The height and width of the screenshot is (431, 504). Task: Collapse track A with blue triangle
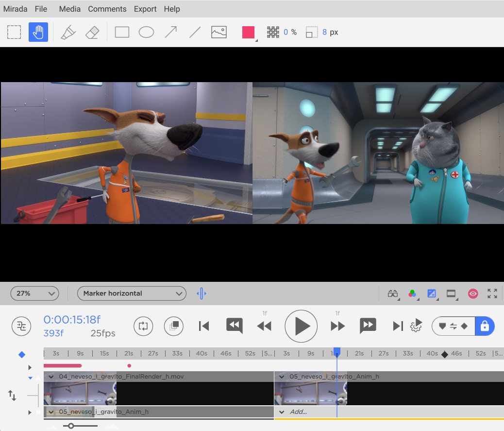pos(30,378)
